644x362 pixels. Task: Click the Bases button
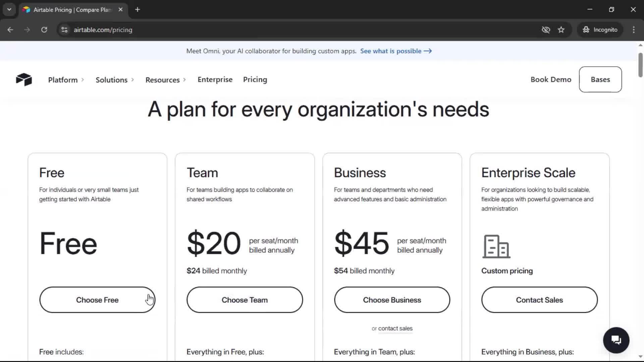point(600,79)
